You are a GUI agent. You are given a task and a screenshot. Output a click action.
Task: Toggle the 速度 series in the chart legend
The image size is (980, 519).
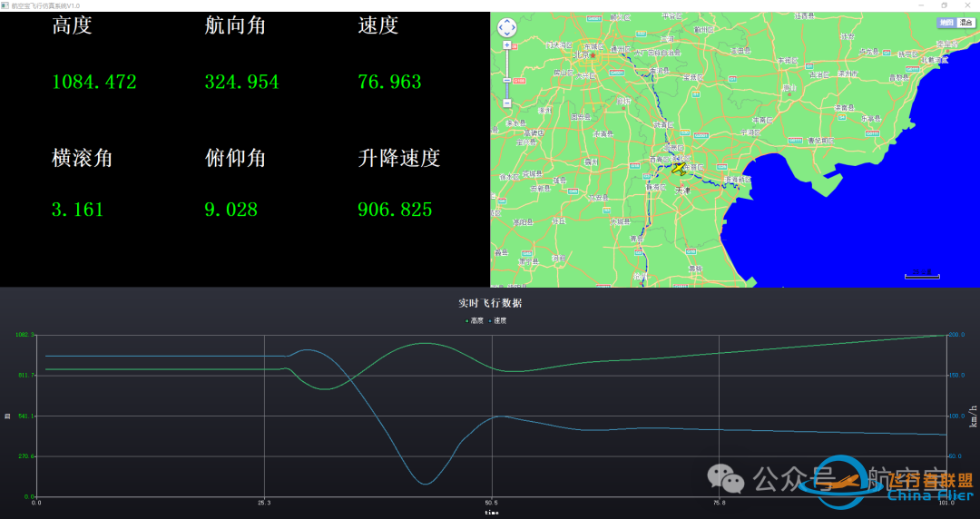497,321
